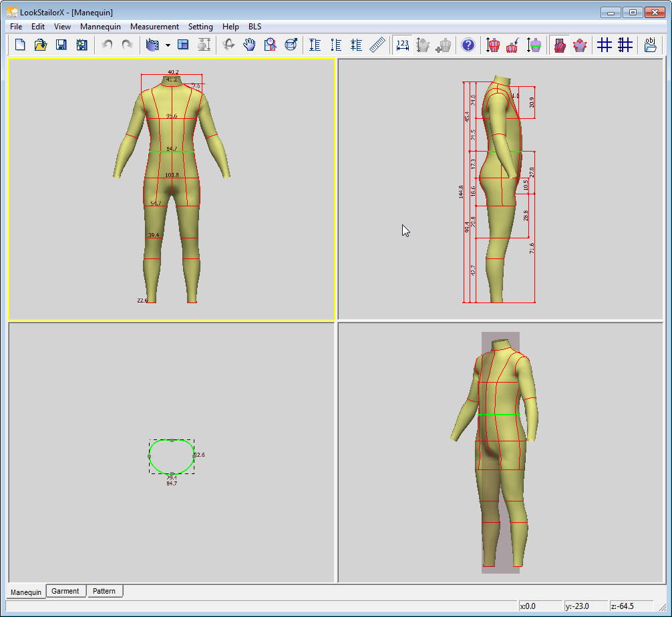Toggle the 123 dimension display button
The height and width of the screenshot is (617, 672).
(402, 45)
